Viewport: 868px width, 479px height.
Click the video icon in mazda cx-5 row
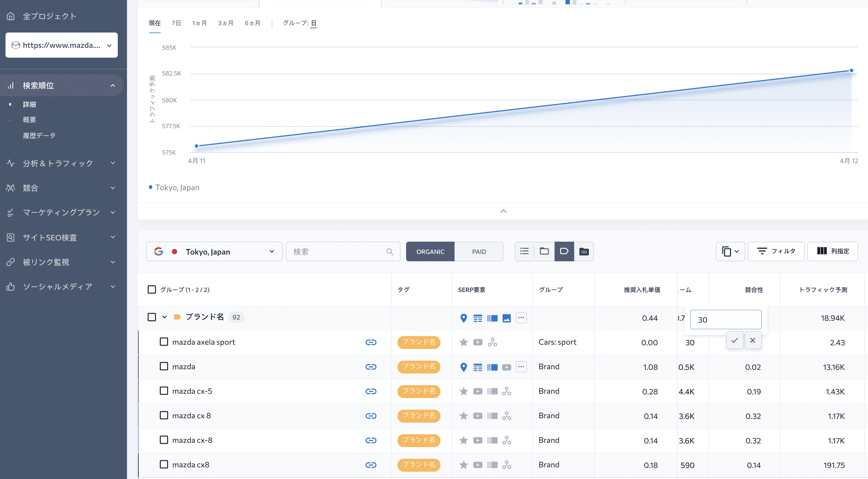tap(478, 391)
